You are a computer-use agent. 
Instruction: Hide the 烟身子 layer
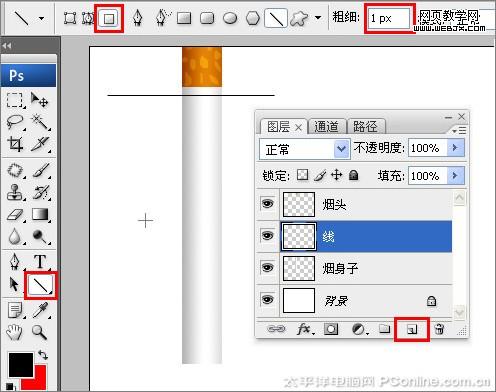click(x=268, y=267)
